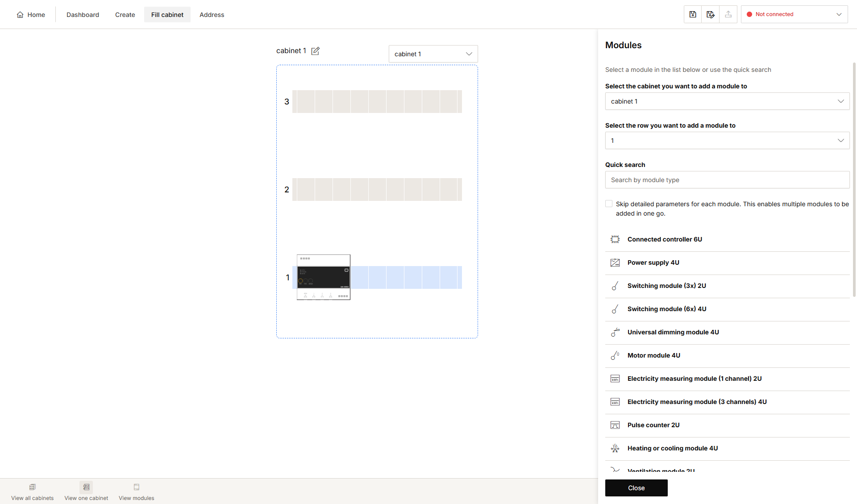
Task: Click the View modules icon
Action: pos(137,487)
